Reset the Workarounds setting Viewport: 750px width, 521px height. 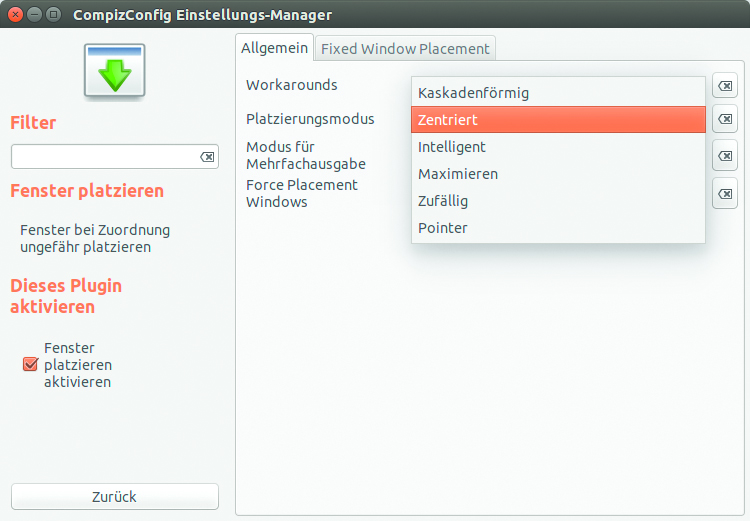point(725,87)
